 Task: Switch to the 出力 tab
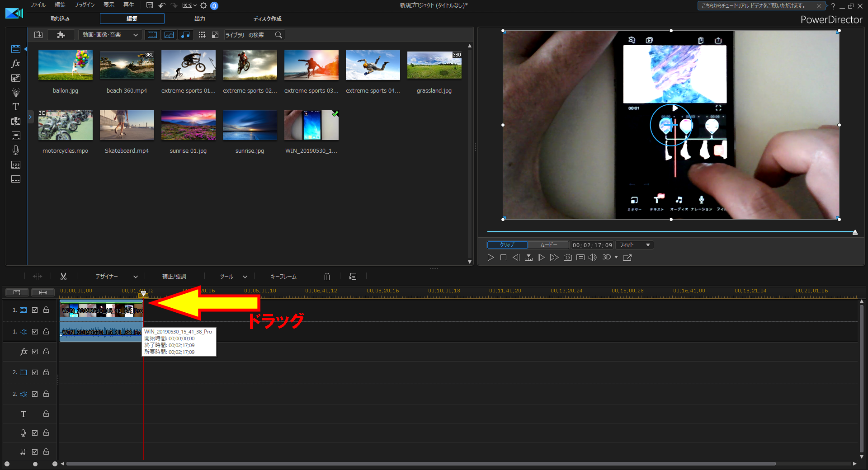[199, 19]
